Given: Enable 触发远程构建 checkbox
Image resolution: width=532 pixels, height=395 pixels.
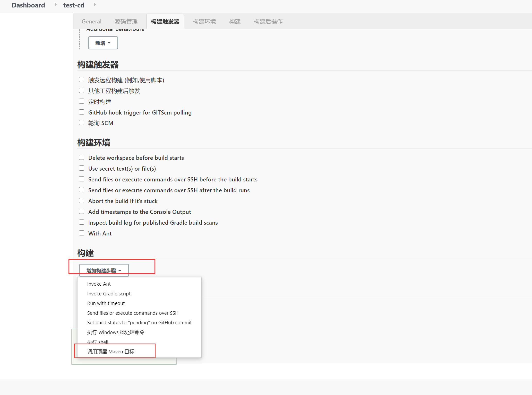Looking at the screenshot, I should [x=82, y=80].
